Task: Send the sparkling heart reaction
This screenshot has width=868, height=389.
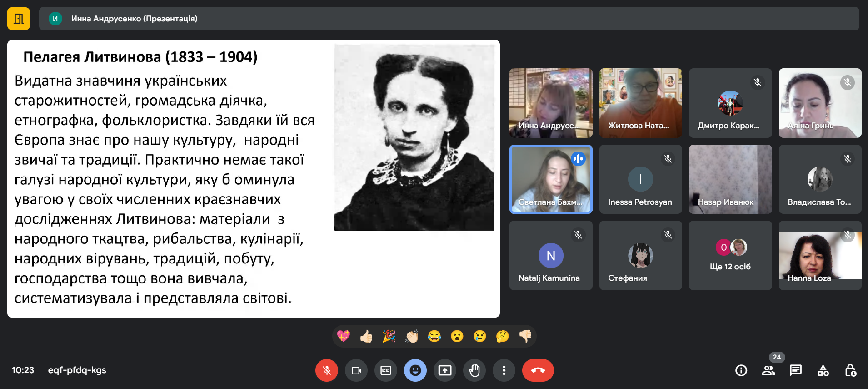Action: coord(344,336)
